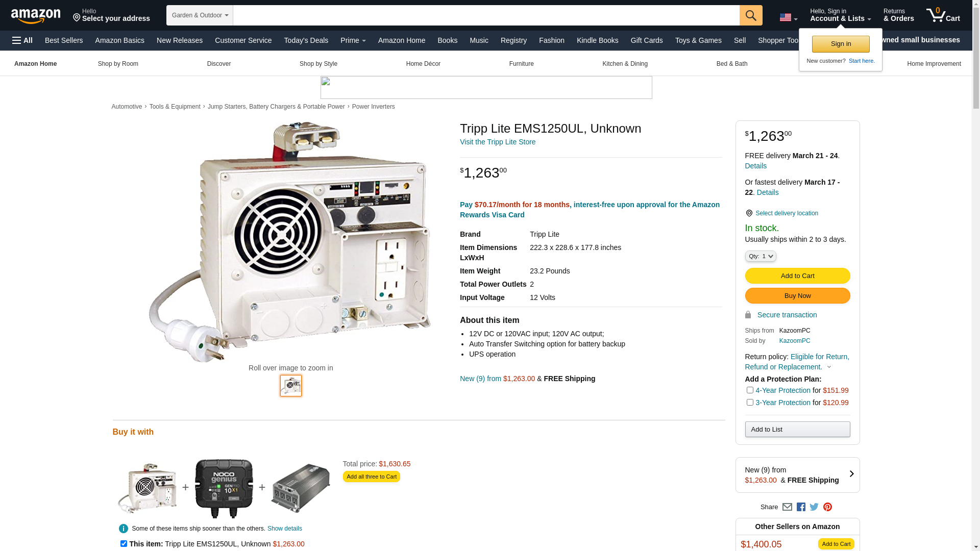Check the 3-Year Protection plan box
The height and width of the screenshot is (551, 980).
(x=750, y=403)
